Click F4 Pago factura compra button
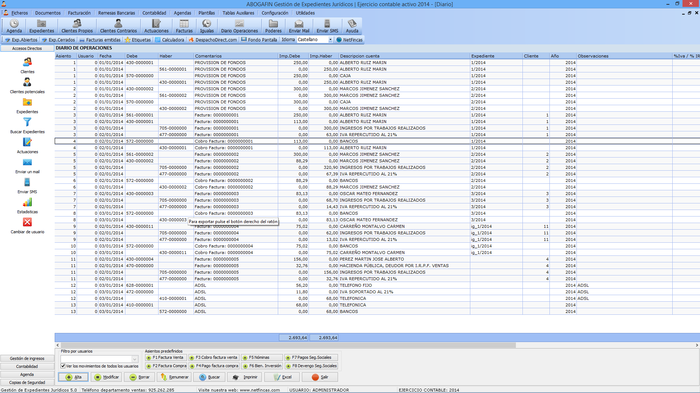Viewport: 700px width, 393px height. pyautogui.click(x=214, y=366)
